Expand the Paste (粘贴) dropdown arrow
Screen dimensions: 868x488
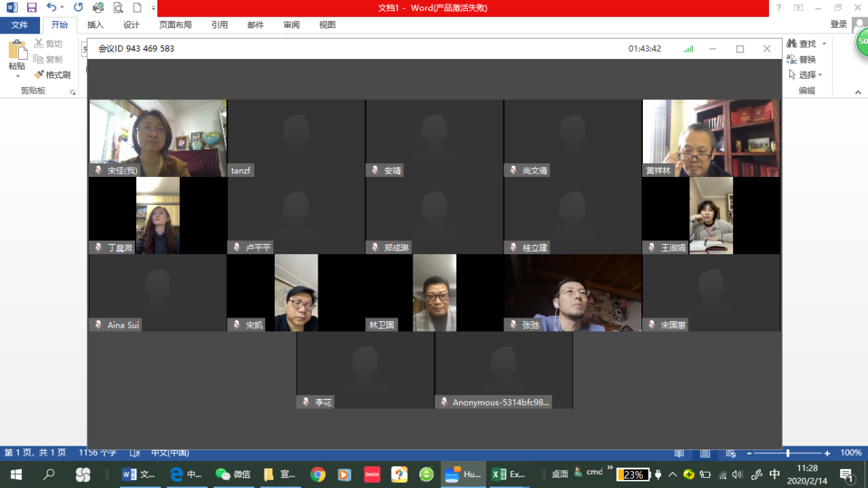coord(17,76)
